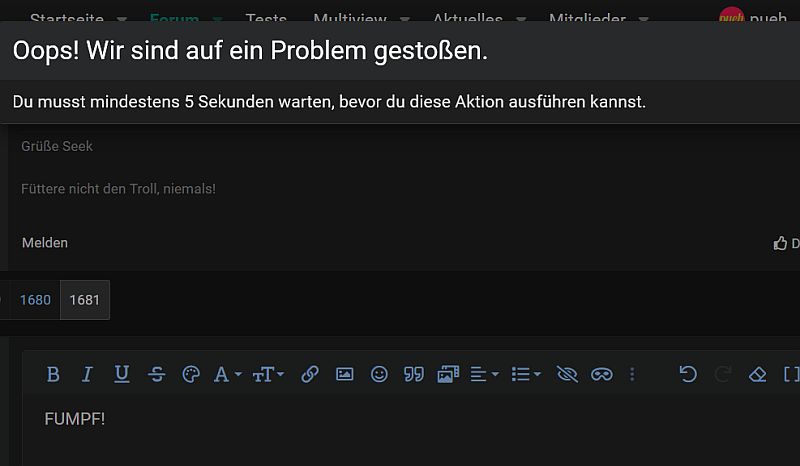Go to page 1680
Viewport: 800px width, 466px height.
(35, 300)
